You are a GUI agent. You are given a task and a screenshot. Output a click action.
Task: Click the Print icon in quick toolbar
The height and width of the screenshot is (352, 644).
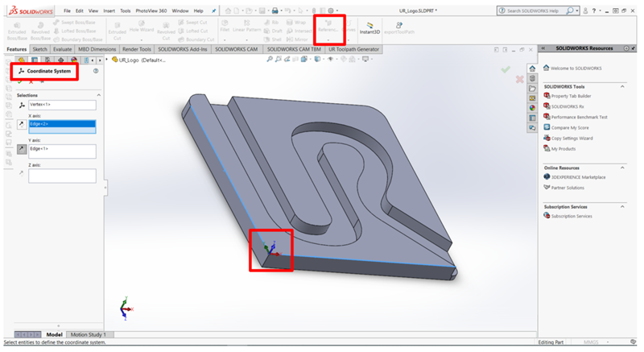(x=275, y=10)
